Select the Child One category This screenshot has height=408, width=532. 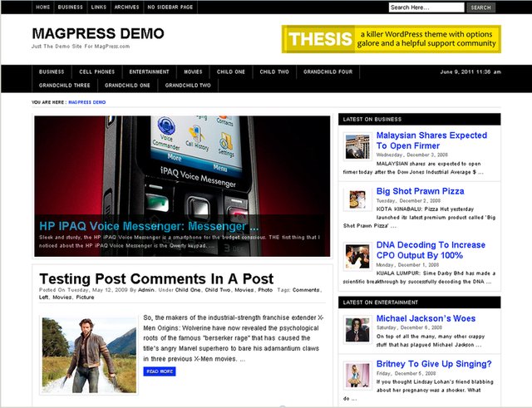point(231,72)
